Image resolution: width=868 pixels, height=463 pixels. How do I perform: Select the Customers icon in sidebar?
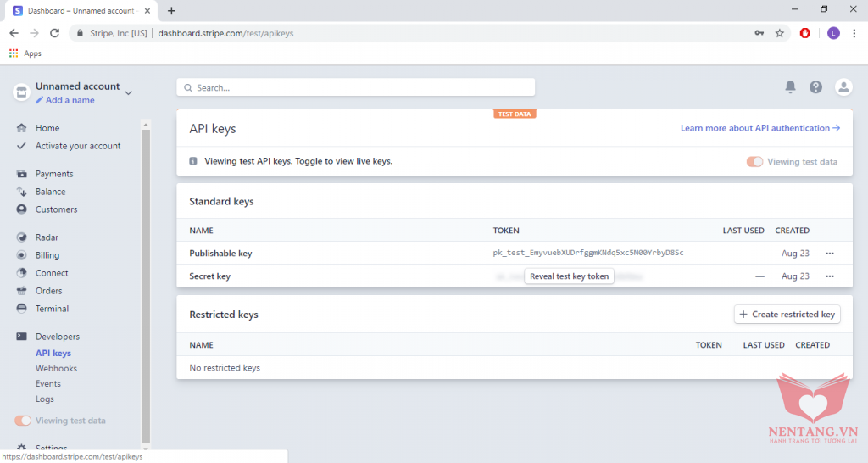[x=22, y=209]
